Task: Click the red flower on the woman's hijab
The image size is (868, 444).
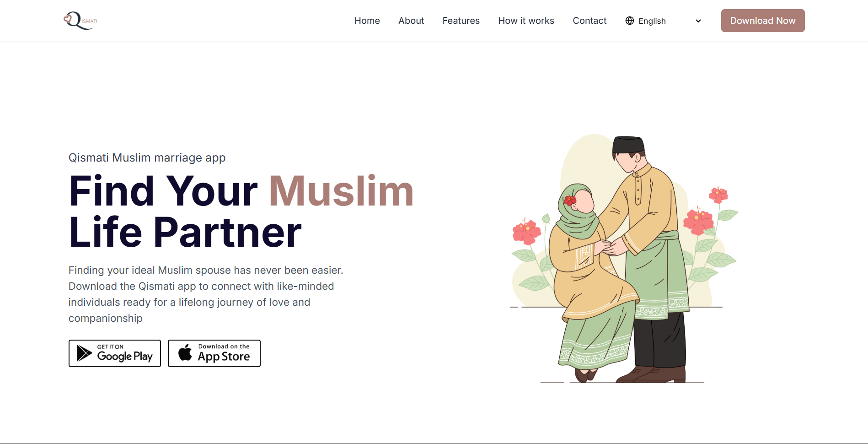Action: click(x=570, y=200)
